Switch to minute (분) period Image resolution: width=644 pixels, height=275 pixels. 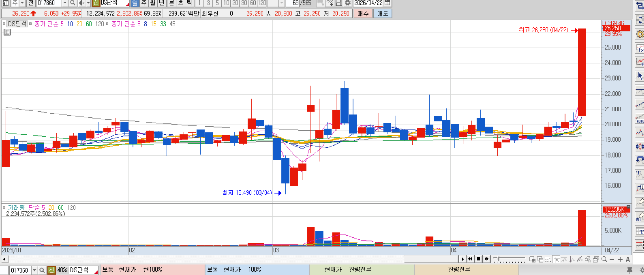pyautogui.click(x=172, y=3)
